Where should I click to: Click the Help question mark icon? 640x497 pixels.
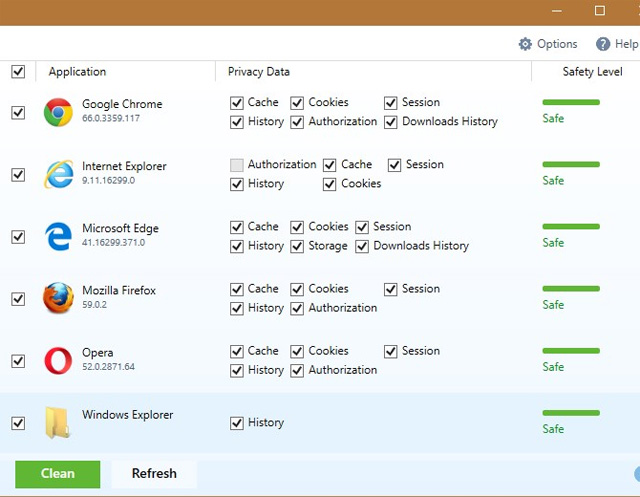coord(603,44)
